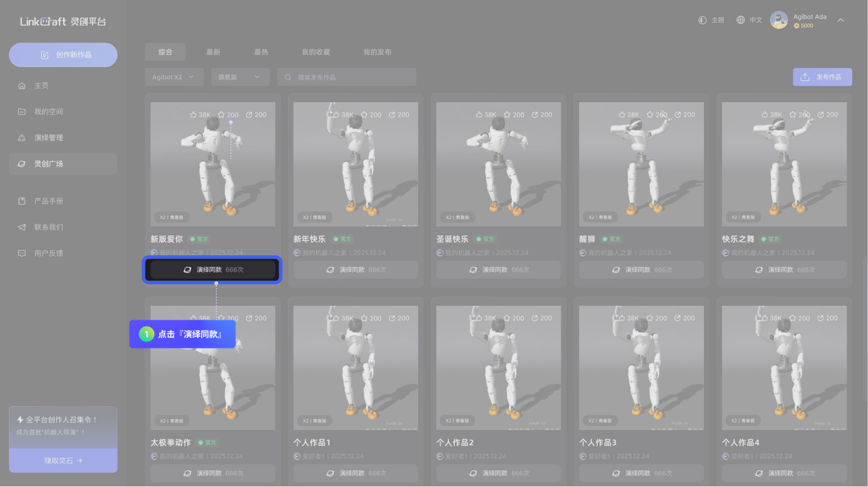Click the globe language icon
This screenshot has width=868, height=487.
point(740,21)
